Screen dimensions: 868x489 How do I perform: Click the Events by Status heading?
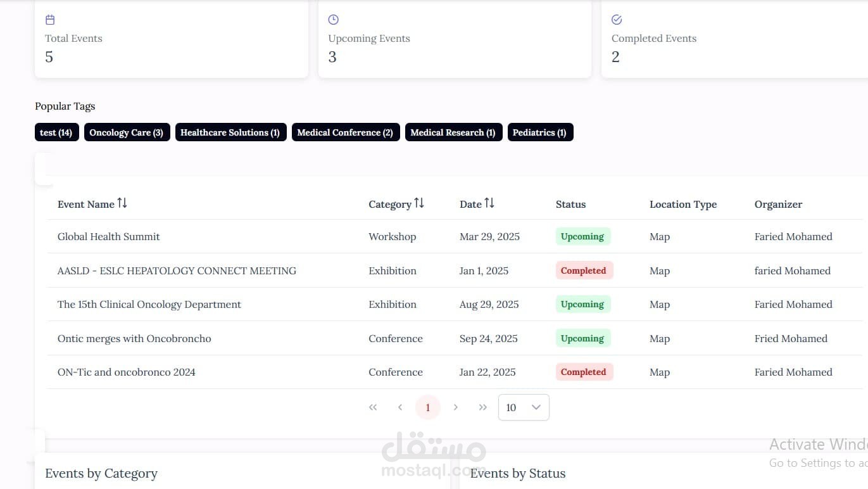click(x=518, y=474)
